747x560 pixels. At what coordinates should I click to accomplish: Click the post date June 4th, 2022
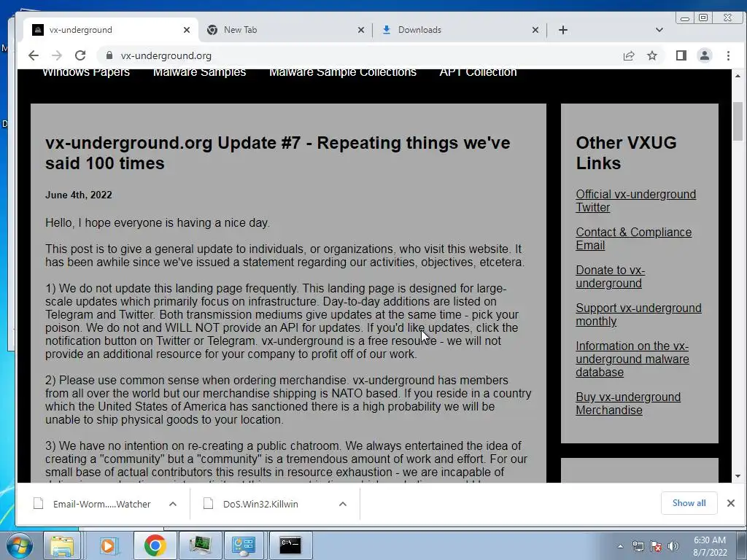pos(79,195)
